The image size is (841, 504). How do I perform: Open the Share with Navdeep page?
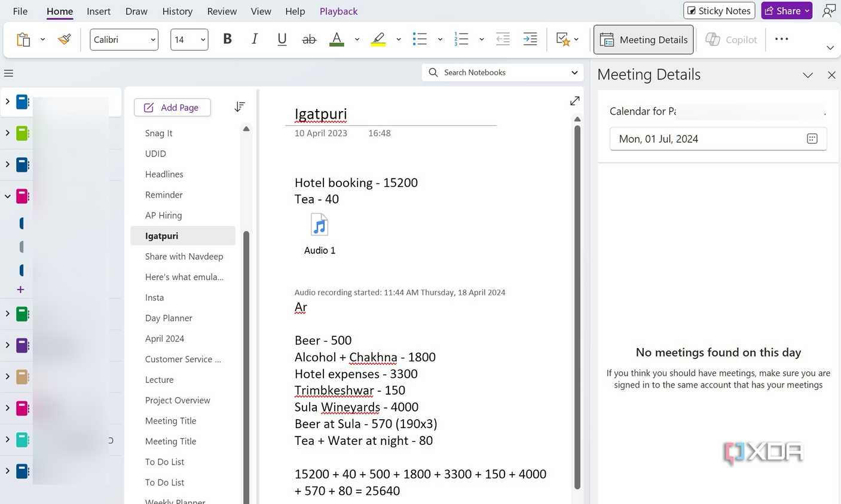183,256
